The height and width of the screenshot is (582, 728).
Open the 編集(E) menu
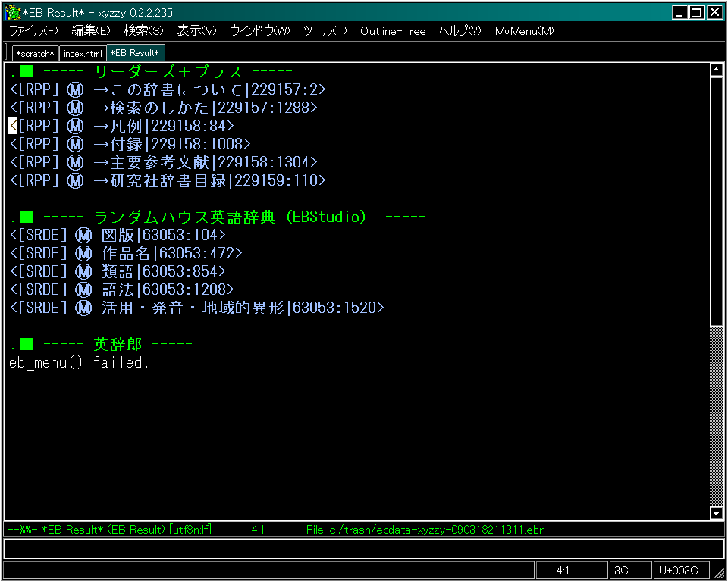pyautogui.click(x=91, y=31)
